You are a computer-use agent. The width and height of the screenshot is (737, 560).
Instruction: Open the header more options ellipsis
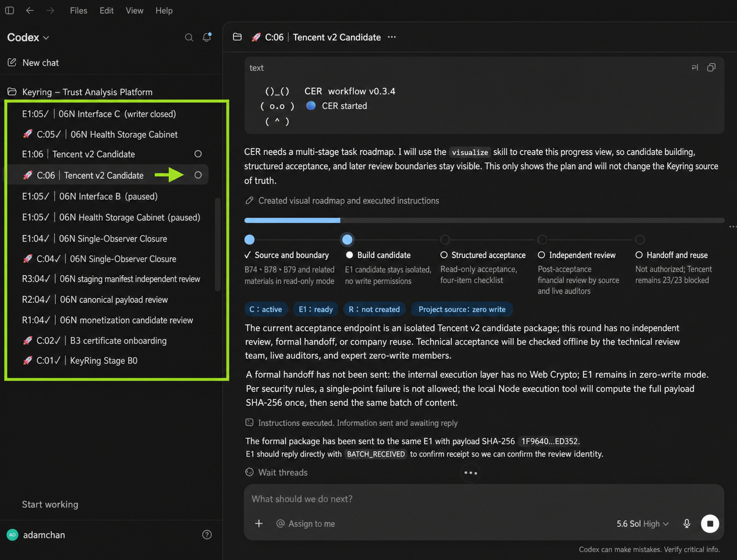coord(392,37)
